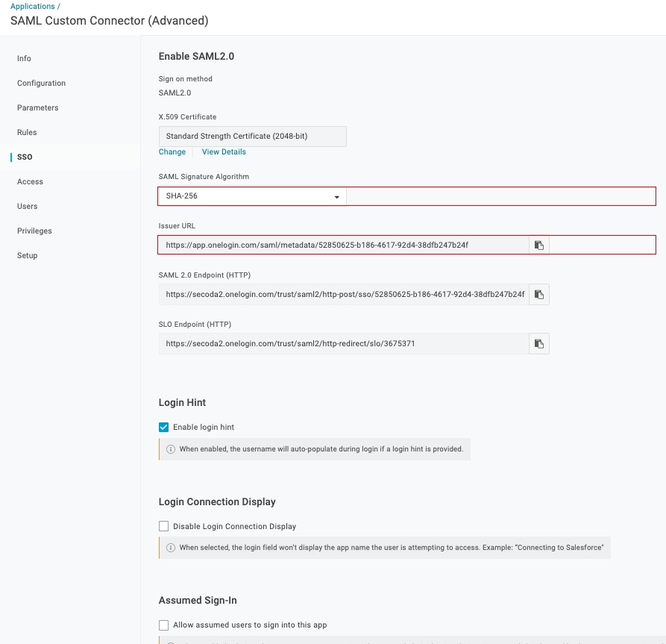
Task: Open the SAML Signature Algorithm dropdown
Action: [252, 196]
